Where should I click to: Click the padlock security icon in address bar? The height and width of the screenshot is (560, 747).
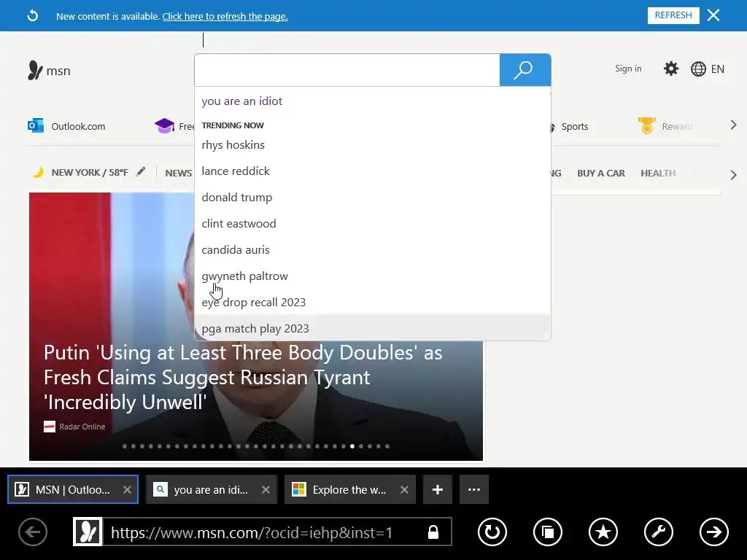pos(433,532)
